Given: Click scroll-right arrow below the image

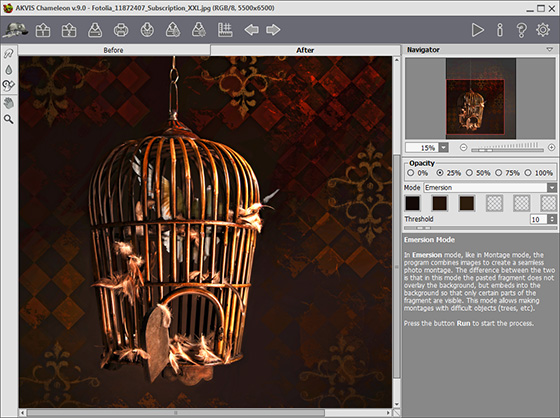Looking at the screenshot, I should point(389,413).
